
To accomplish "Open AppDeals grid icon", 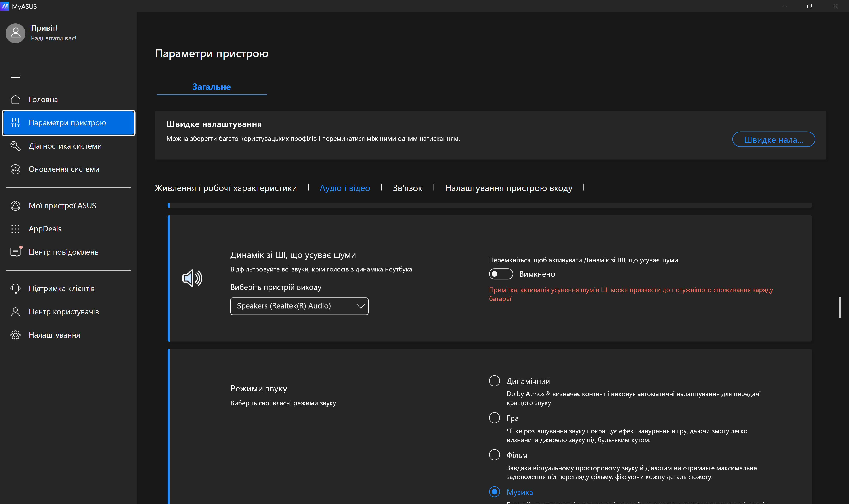I will pos(15,229).
